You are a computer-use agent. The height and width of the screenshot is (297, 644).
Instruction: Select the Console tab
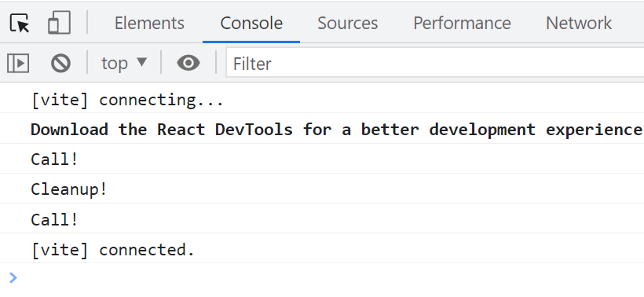tap(251, 23)
